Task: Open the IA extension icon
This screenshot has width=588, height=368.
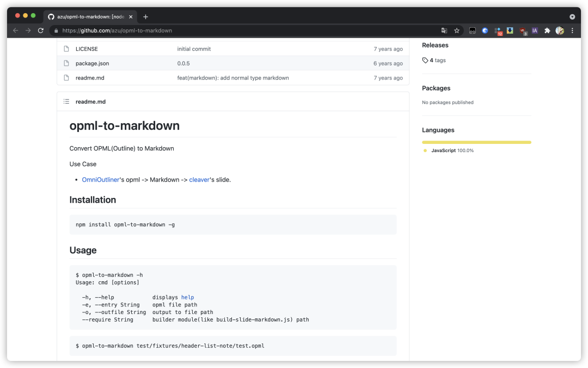Action: tap(535, 31)
